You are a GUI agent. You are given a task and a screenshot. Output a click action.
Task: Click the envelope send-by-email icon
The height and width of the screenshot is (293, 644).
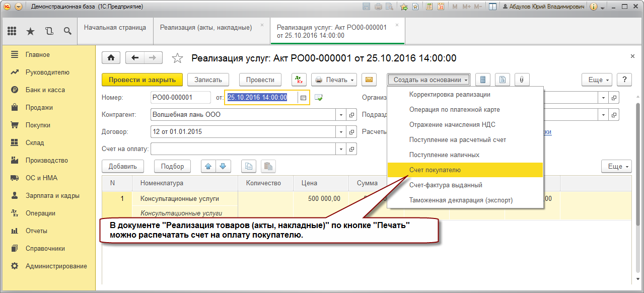point(369,80)
